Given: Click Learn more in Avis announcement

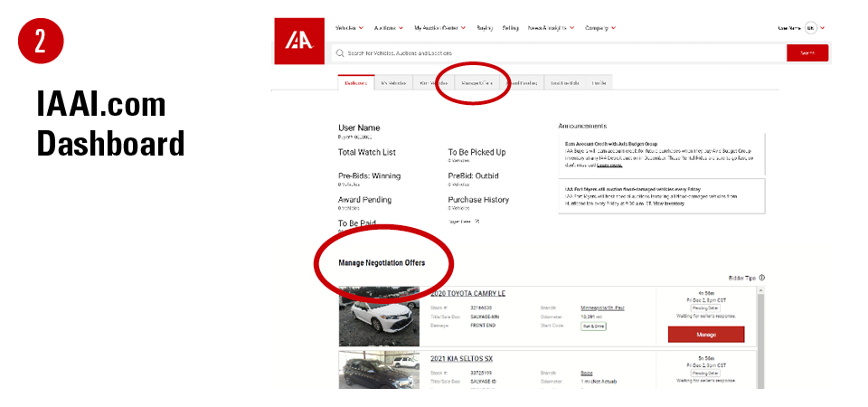Looking at the screenshot, I should 609,165.
